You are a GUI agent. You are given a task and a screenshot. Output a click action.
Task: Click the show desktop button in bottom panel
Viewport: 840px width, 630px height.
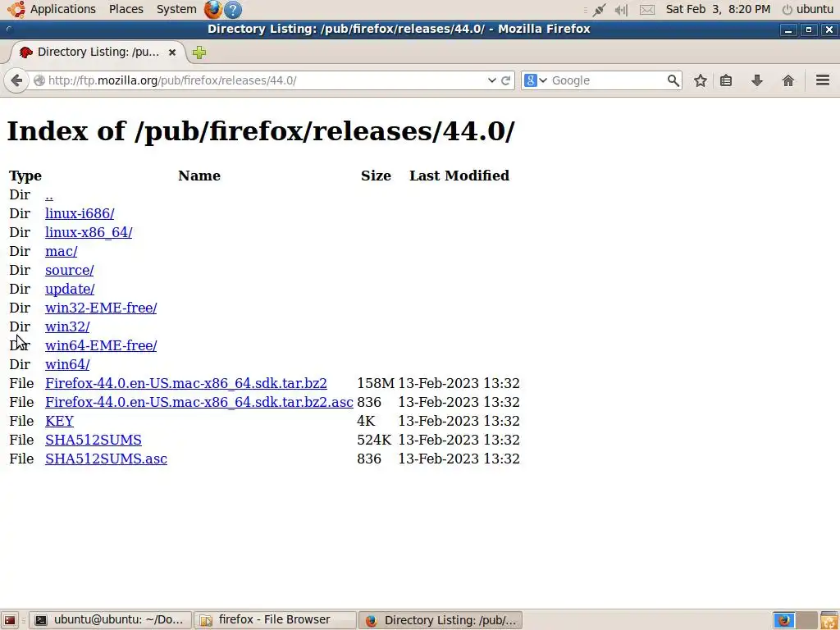10,620
